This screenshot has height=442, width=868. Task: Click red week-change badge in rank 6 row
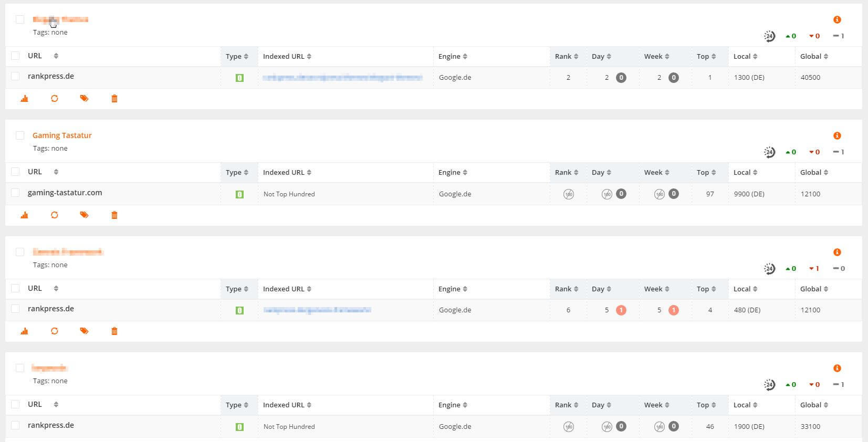coord(674,310)
